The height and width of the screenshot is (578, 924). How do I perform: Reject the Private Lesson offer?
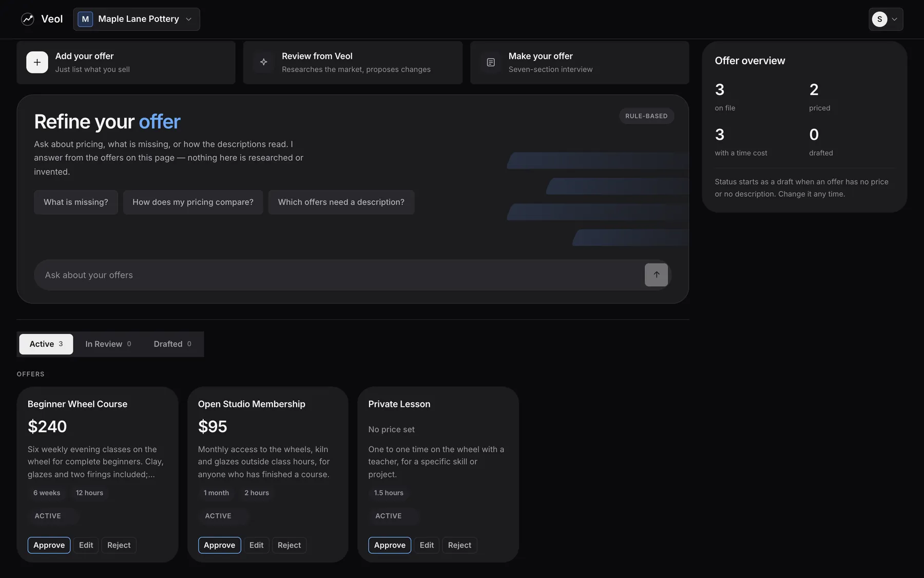tap(459, 545)
